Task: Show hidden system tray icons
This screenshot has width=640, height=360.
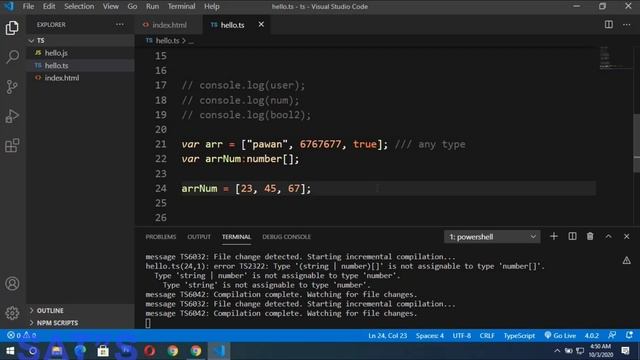Action: point(557,351)
